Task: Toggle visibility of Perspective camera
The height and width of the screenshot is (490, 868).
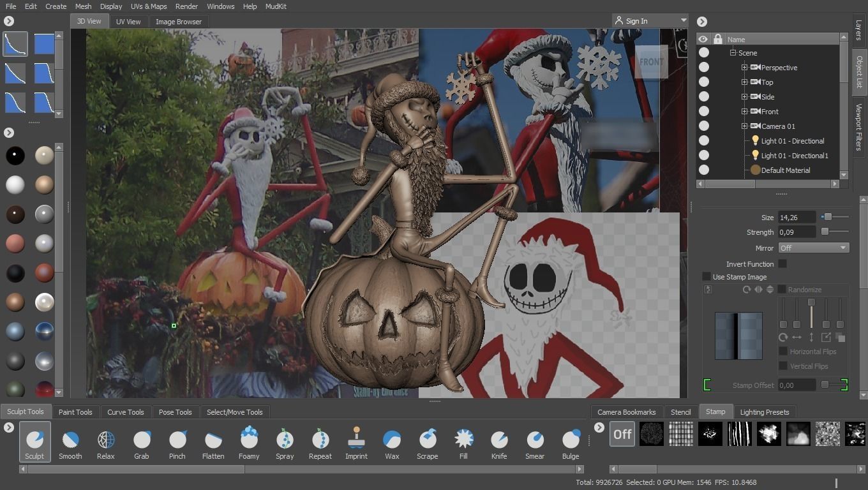Action: pyautogui.click(x=703, y=67)
